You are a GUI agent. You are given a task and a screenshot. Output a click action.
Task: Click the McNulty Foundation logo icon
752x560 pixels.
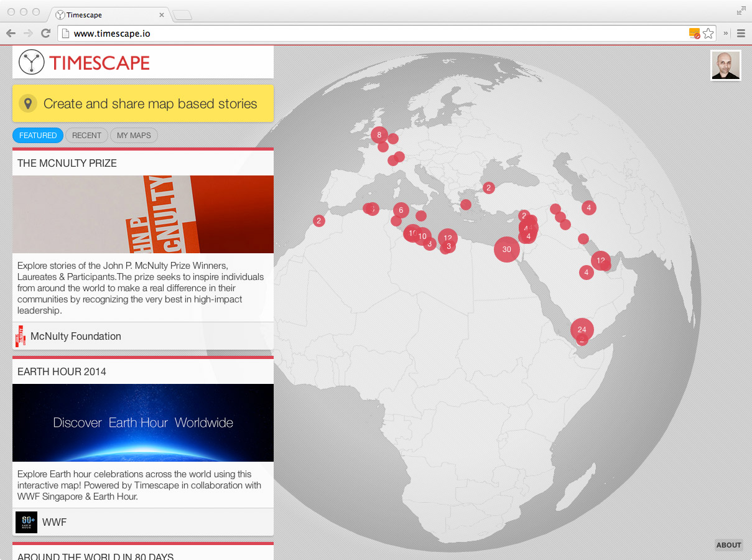point(21,336)
